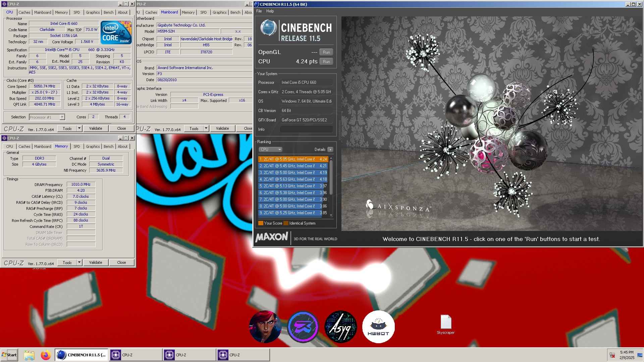This screenshot has height=362, width=644.
Task: Select ranking row 2 at 5.45 GHz
Action: click(293, 166)
